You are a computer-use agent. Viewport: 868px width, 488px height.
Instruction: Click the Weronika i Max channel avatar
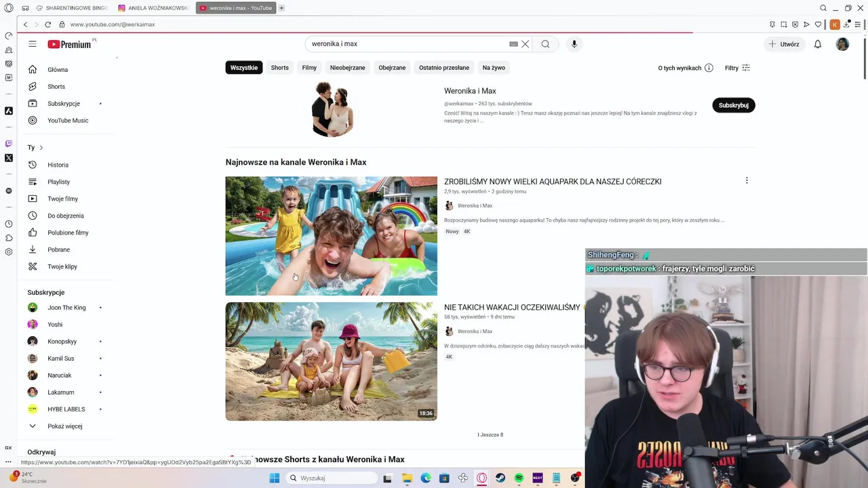pyautogui.click(x=332, y=109)
